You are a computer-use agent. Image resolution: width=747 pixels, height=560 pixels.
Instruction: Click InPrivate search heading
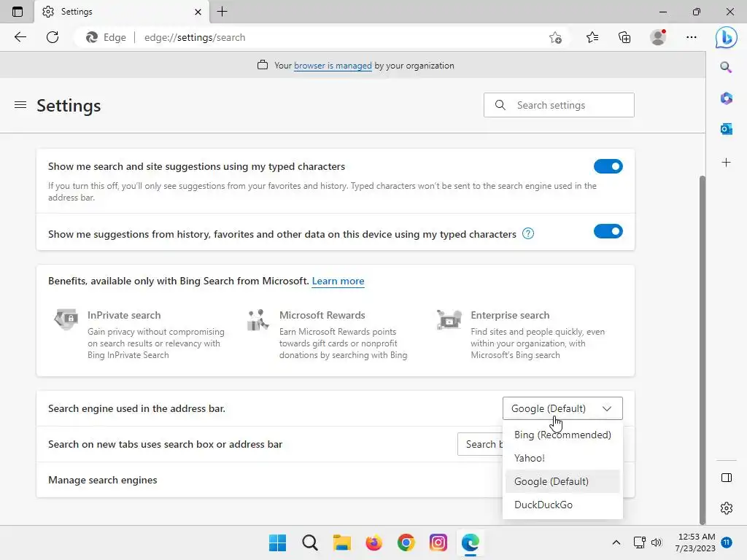124,315
